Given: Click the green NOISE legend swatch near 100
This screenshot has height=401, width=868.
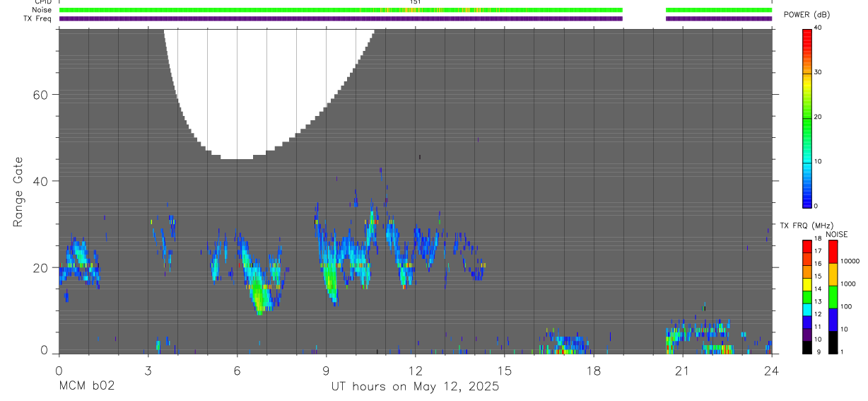Looking at the screenshot, I should 833,297.
